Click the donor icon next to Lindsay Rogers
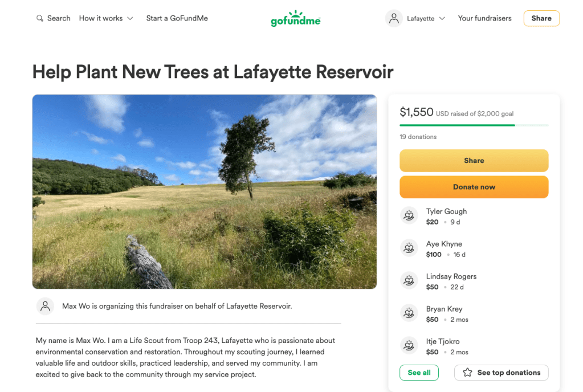 tap(409, 280)
